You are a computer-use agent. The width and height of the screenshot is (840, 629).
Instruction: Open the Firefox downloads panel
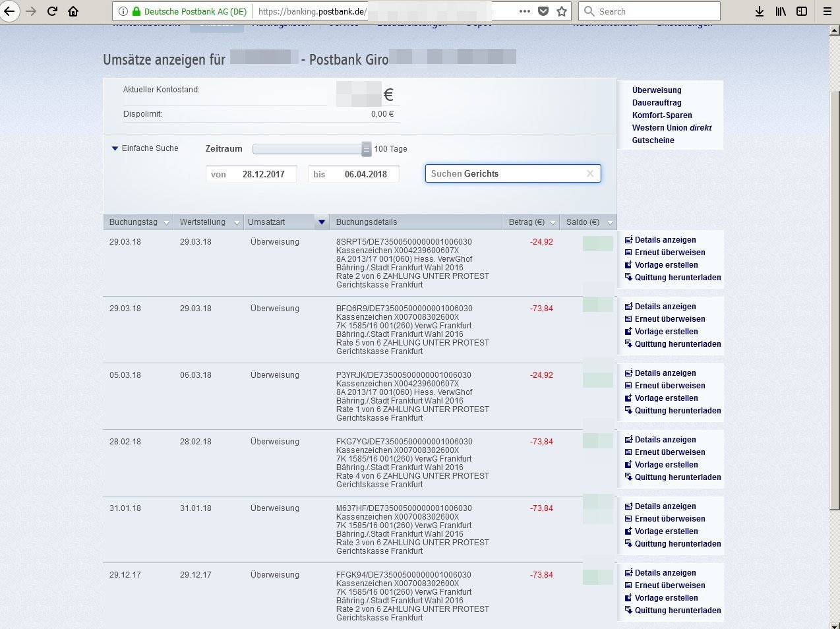pos(760,11)
